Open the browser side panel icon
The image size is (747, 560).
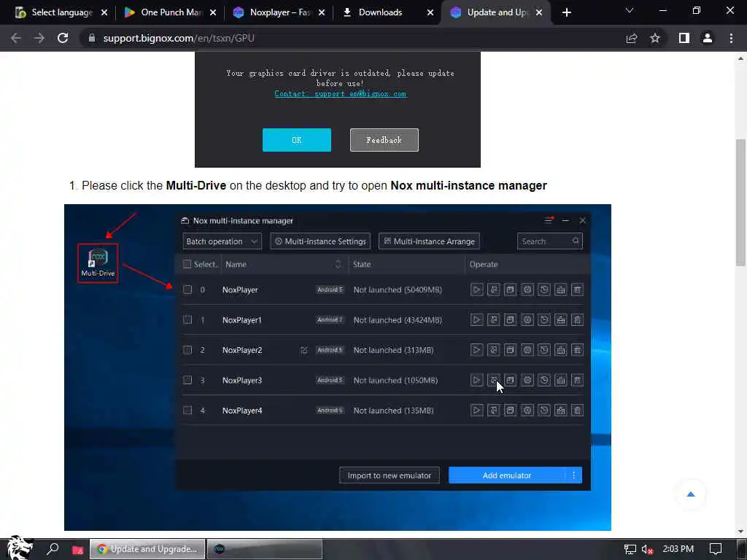click(x=684, y=38)
